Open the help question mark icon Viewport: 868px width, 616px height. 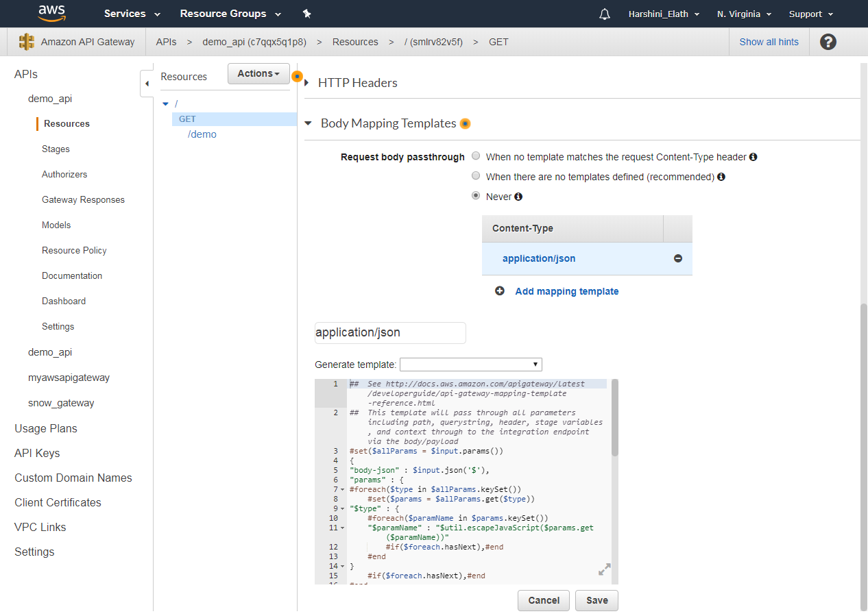coord(828,42)
